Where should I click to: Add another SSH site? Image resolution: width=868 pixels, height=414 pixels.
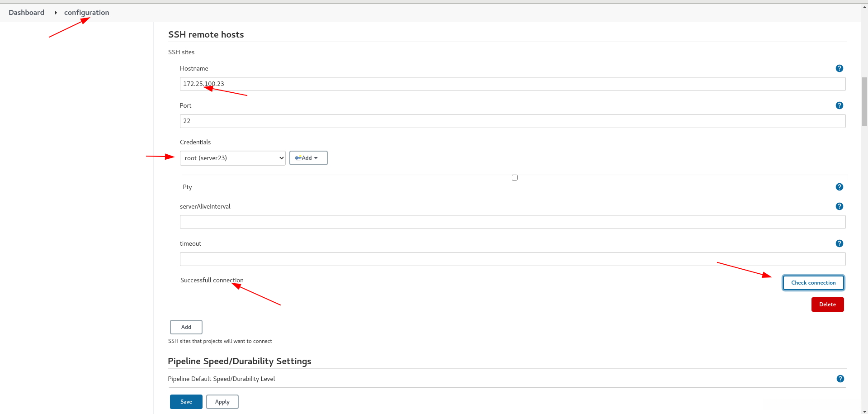pyautogui.click(x=186, y=327)
